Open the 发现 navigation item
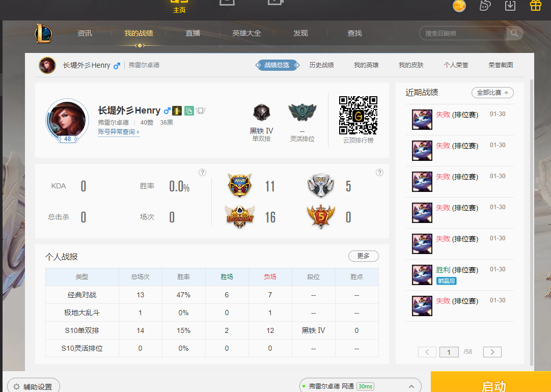Screen dimensions: 551x392 pos(301,33)
